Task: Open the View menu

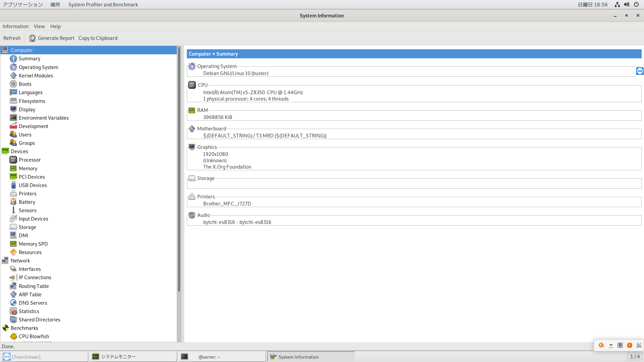Action: coord(39,26)
